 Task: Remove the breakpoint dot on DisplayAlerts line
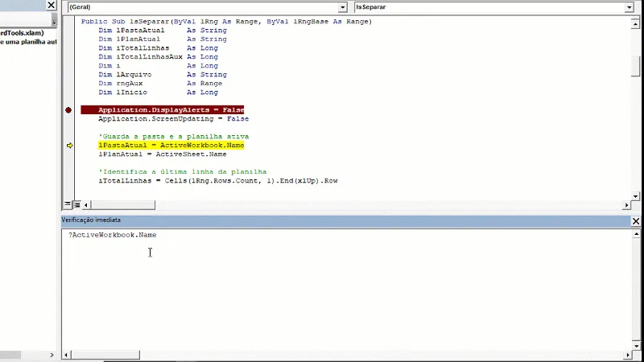[68, 110]
